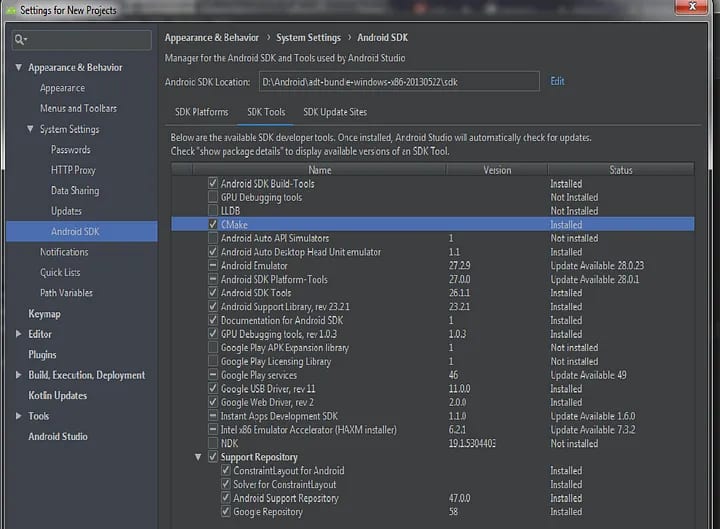Open the Data Sharing settings
This screenshot has width=720, height=529.
pyautogui.click(x=75, y=191)
